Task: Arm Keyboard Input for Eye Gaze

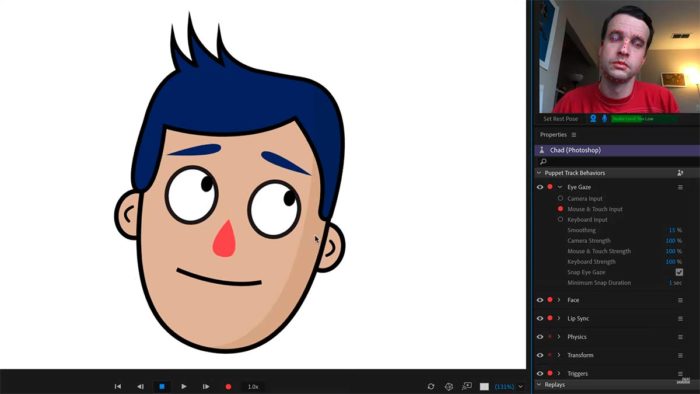Action: [560, 219]
